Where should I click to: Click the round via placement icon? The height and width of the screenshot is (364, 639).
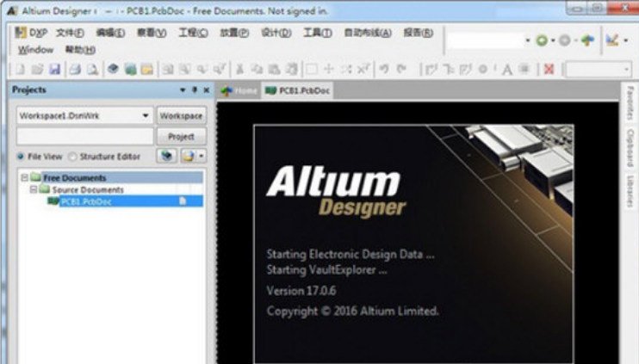coord(483,69)
